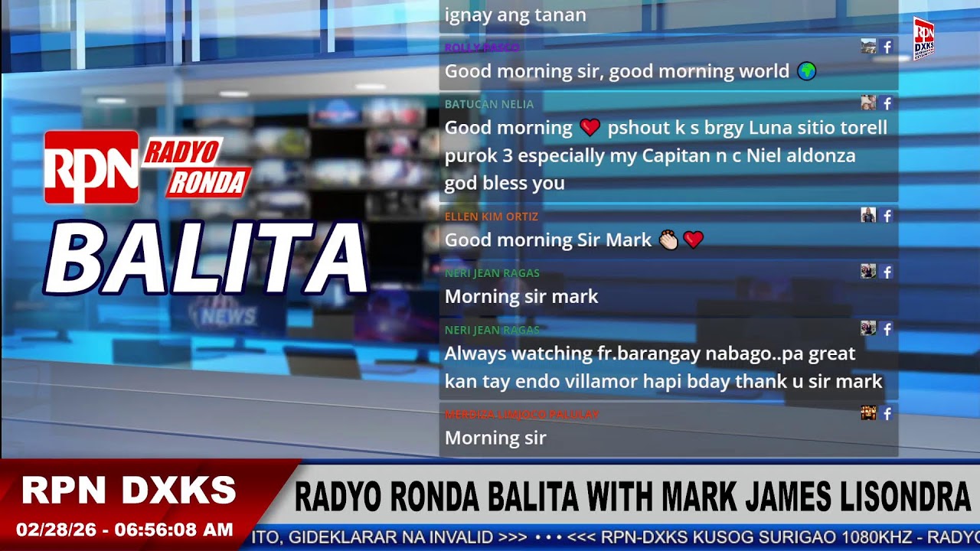
Task: Click the 'NEWS' desk sign in the studio
Action: point(227,315)
